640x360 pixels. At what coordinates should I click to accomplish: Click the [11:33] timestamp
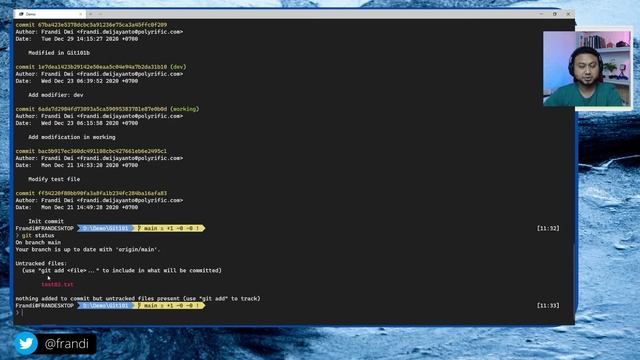(x=548, y=306)
